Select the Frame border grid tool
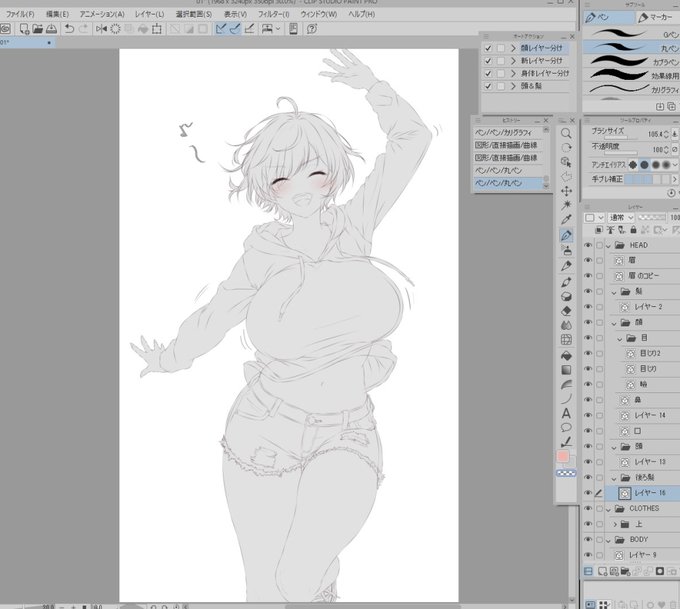The image size is (680, 609). (566, 340)
